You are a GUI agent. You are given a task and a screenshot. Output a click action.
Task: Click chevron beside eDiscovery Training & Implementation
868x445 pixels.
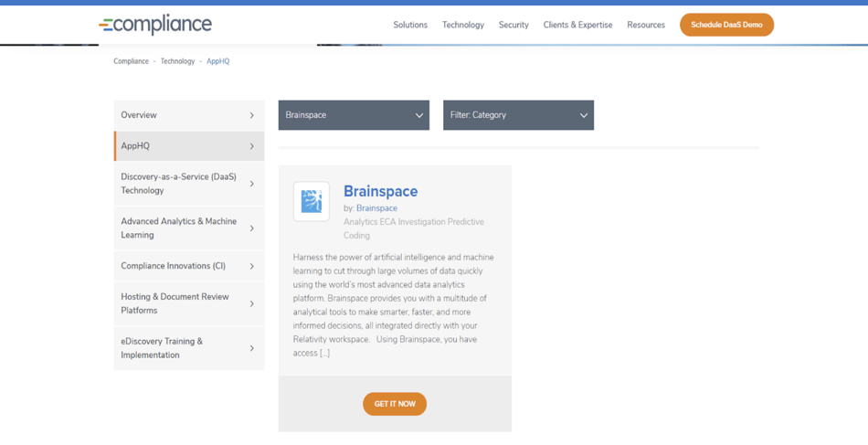tap(252, 348)
